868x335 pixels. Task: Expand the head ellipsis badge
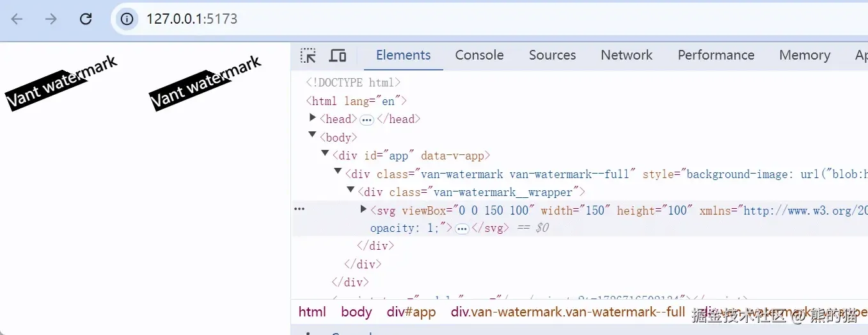[x=367, y=120]
